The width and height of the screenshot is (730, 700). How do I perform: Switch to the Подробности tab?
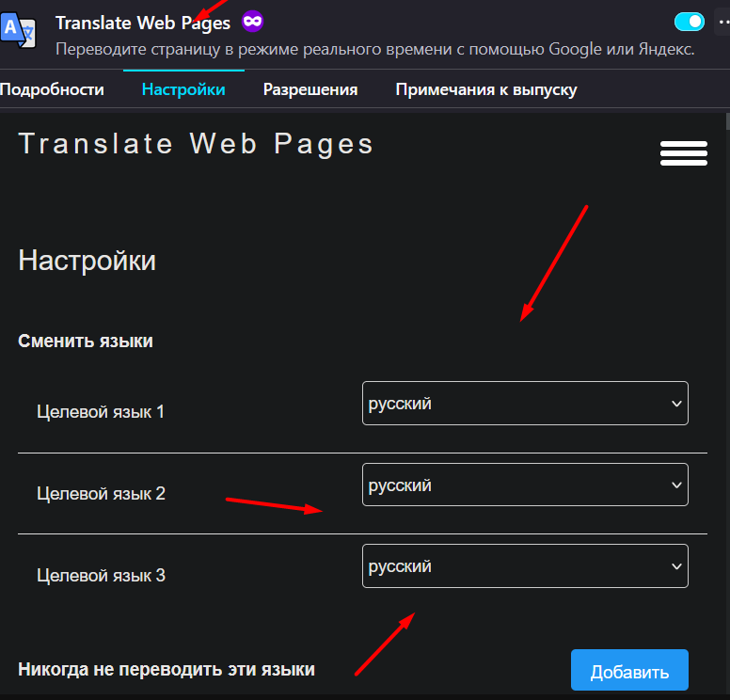pos(52,89)
